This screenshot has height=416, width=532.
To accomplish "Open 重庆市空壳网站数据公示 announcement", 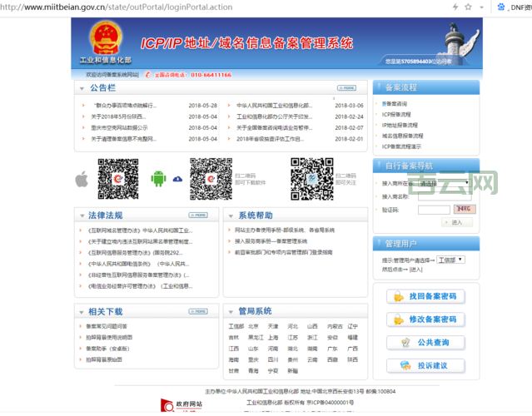I will (x=119, y=128).
